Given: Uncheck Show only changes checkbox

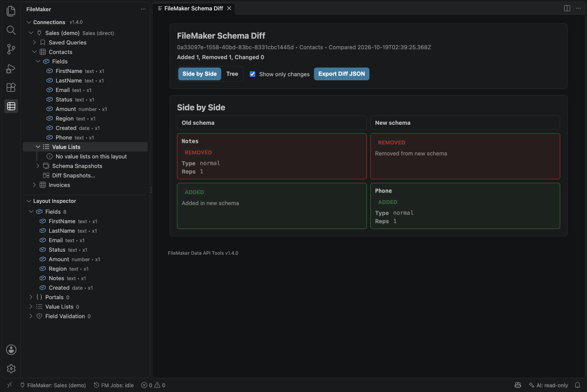Looking at the screenshot, I should 252,74.
